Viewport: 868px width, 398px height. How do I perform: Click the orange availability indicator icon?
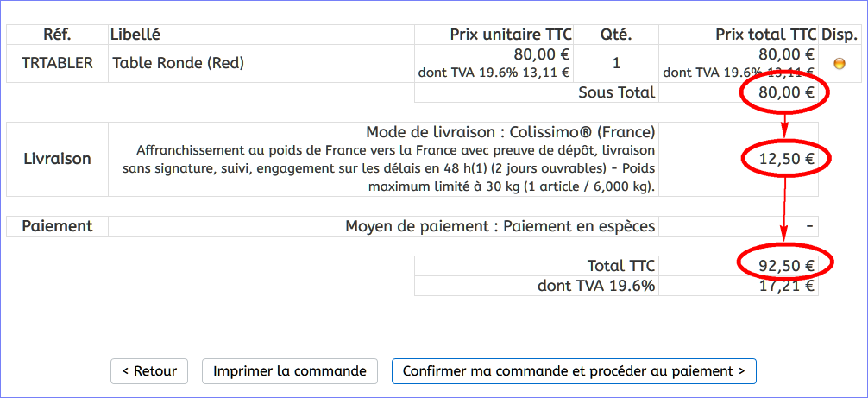[x=838, y=63]
